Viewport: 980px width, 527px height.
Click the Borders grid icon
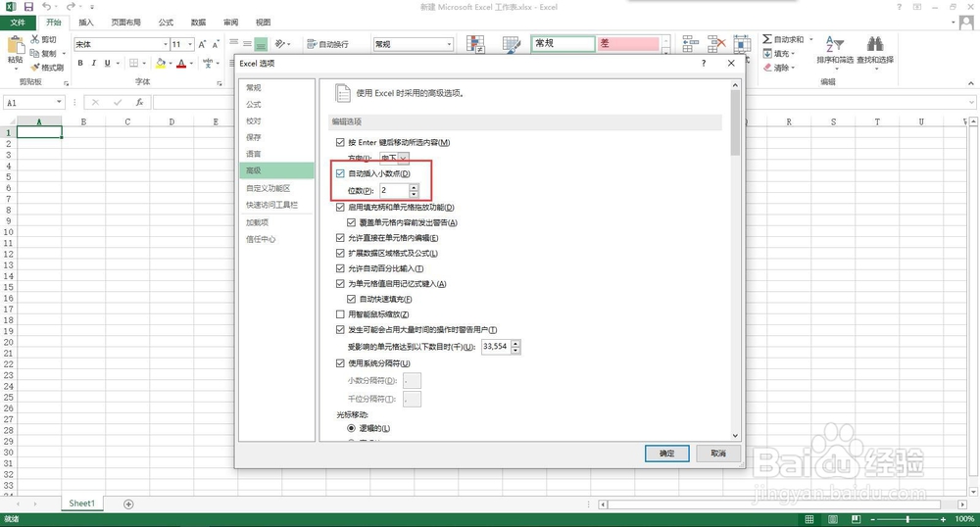point(133,63)
